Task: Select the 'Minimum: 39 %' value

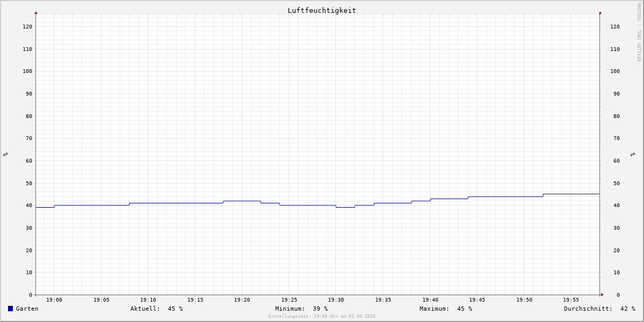Action: coord(302,309)
